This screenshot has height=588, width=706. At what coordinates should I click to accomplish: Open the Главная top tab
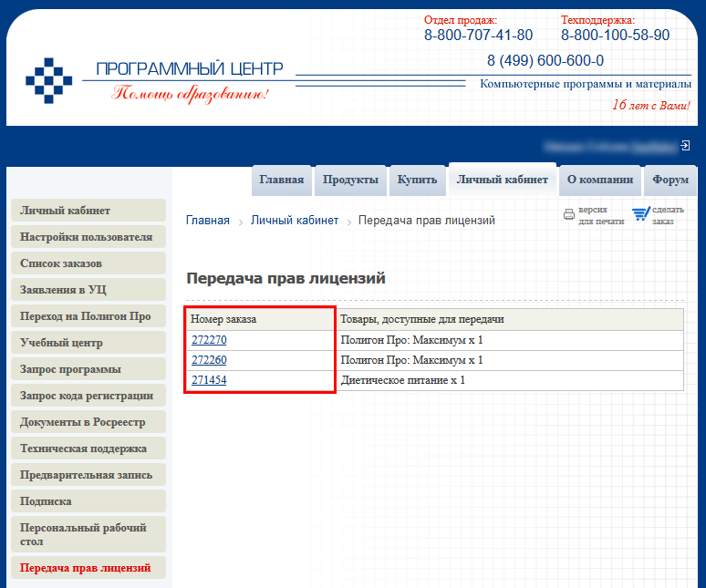click(282, 180)
